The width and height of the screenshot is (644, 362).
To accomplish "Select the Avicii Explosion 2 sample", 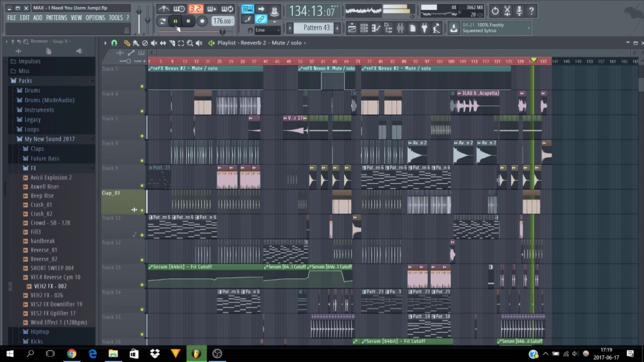I will point(51,177).
